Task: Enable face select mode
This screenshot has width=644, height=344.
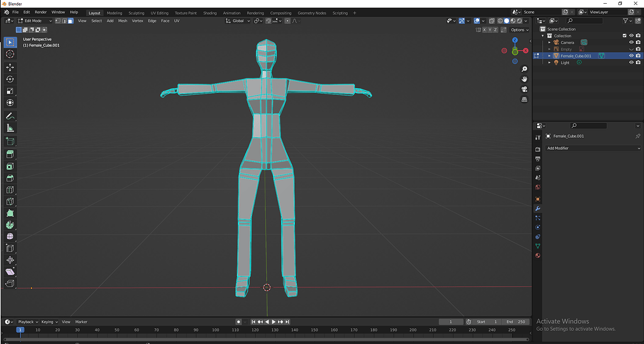Action: [70, 21]
